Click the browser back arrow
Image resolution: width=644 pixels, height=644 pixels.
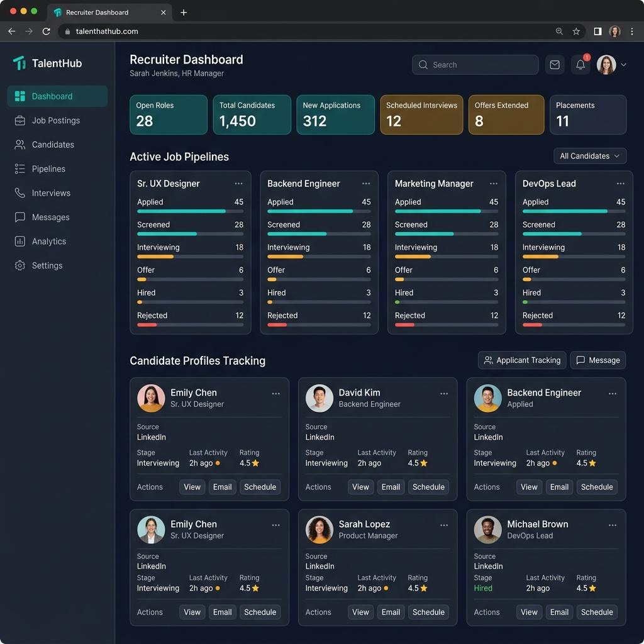coord(11,31)
